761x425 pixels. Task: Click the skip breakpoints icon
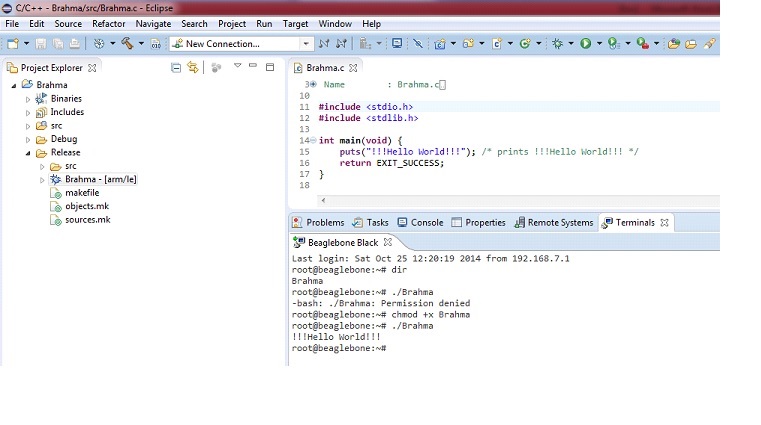[417, 44]
